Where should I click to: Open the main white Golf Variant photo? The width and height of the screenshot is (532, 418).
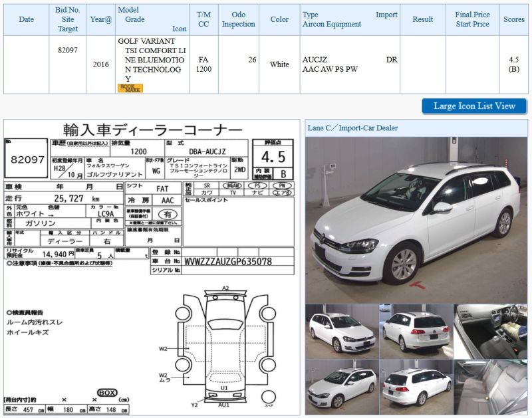click(x=416, y=220)
